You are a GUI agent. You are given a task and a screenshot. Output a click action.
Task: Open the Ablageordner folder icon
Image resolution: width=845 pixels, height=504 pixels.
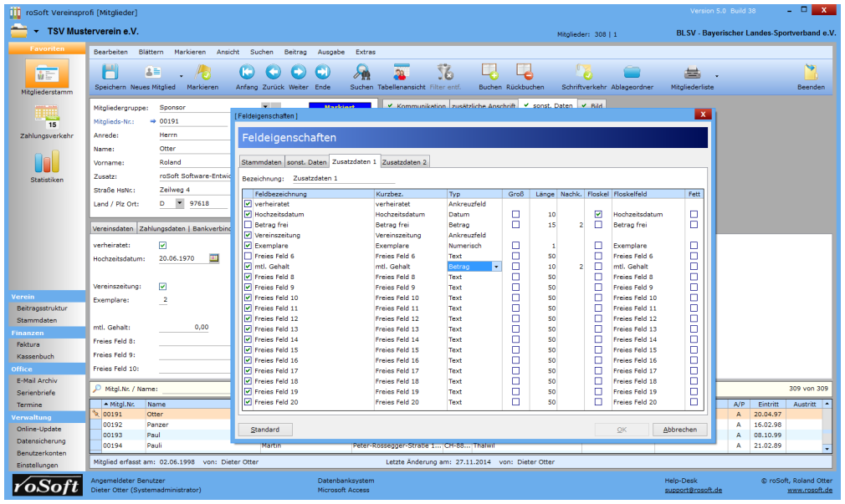tap(632, 73)
